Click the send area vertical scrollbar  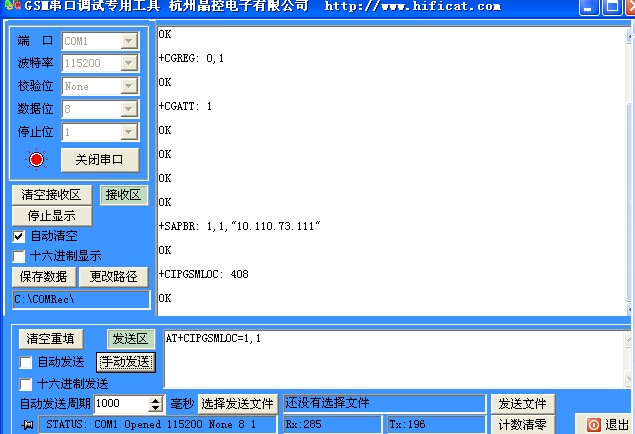click(628, 359)
